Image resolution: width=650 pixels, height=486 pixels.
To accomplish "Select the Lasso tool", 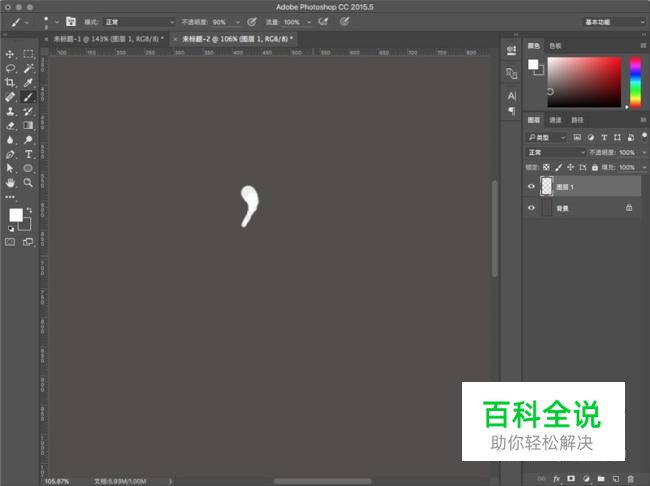I will 10,68.
